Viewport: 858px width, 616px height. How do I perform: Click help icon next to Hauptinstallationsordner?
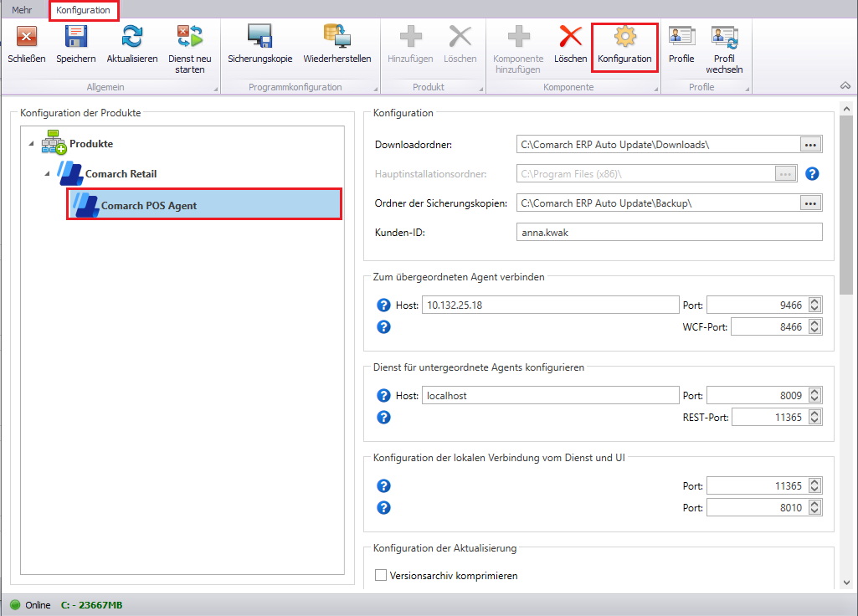click(x=812, y=174)
